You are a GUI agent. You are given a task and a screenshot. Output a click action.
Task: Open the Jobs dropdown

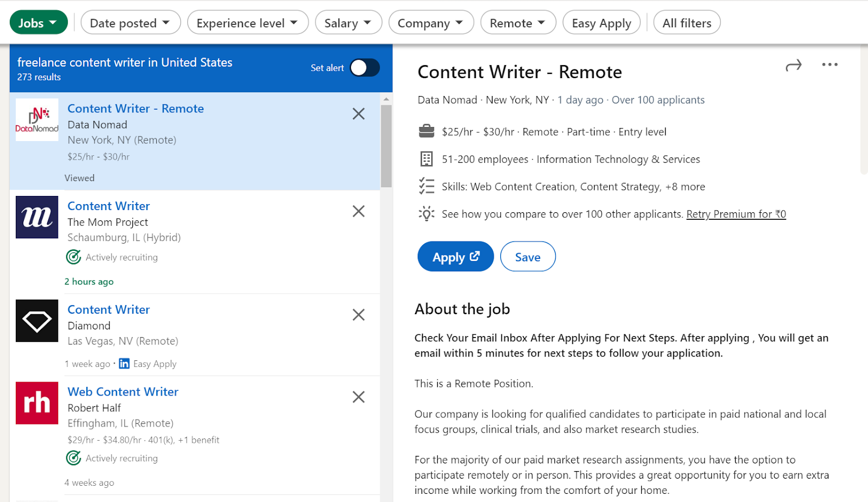pos(39,23)
